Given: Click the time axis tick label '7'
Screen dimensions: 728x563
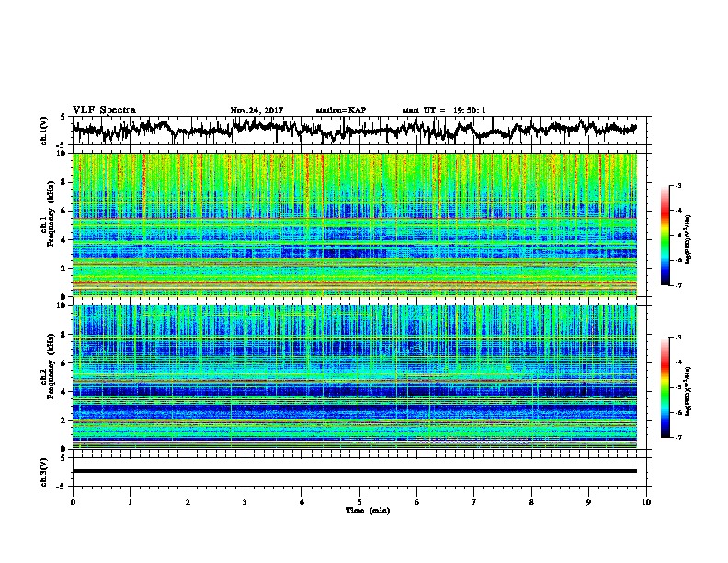Looking at the screenshot, I should [x=474, y=502].
